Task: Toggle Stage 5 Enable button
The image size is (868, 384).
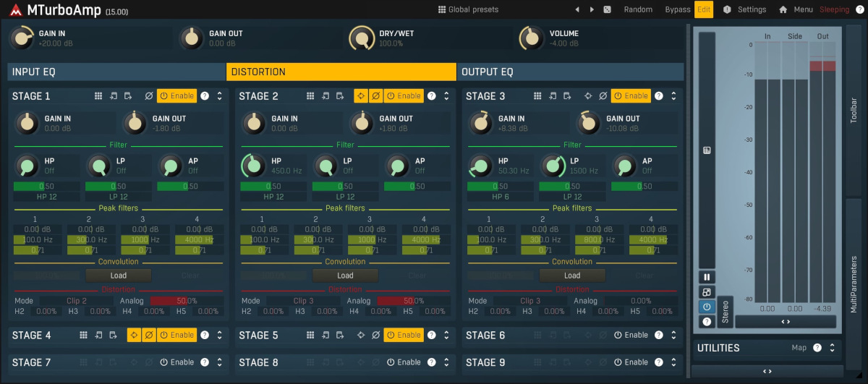Action: (x=404, y=336)
